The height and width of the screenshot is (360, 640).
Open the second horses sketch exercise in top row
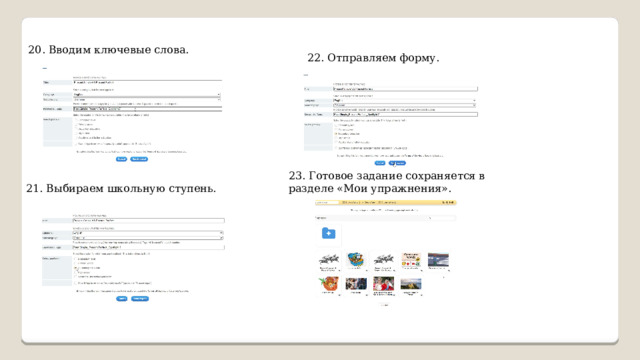[x=384, y=260]
